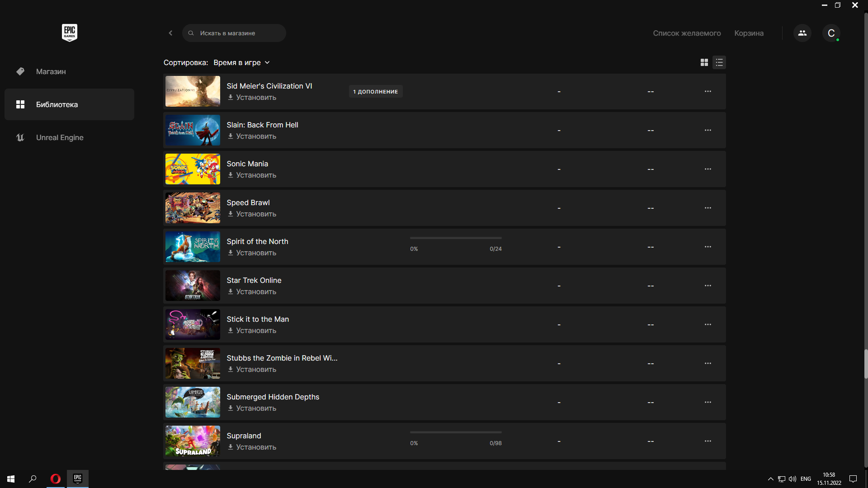868x488 pixels.
Task: Change the ENG input language
Action: [x=806, y=479]
